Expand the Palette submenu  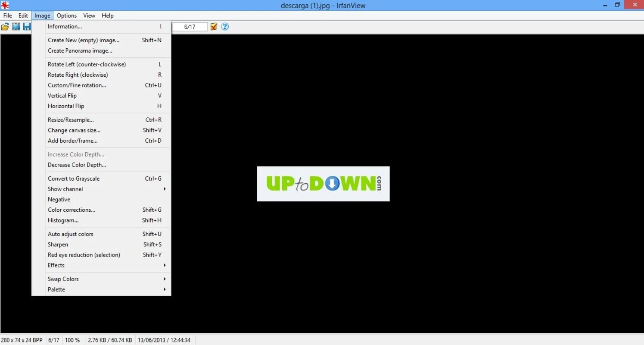(101, 289)
